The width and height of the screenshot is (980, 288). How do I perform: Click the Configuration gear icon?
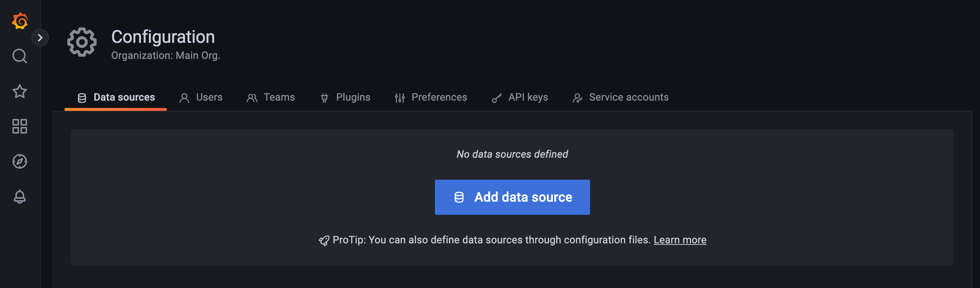coord(82,42)
